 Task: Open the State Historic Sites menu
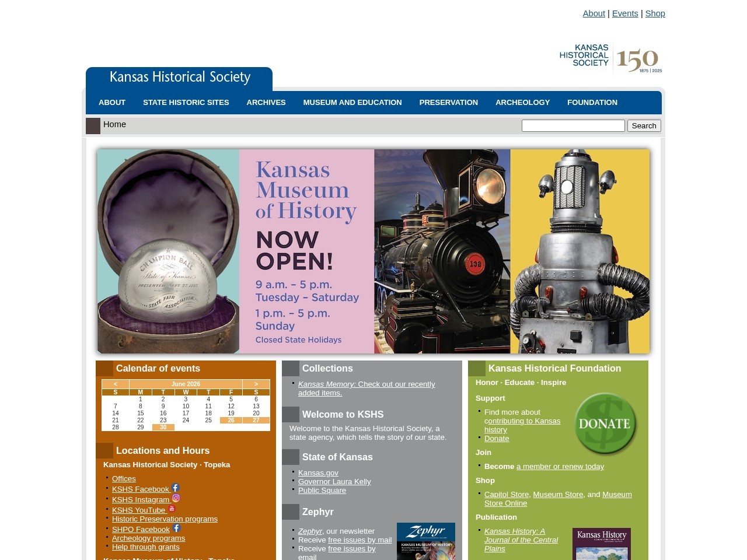point(186,103)
